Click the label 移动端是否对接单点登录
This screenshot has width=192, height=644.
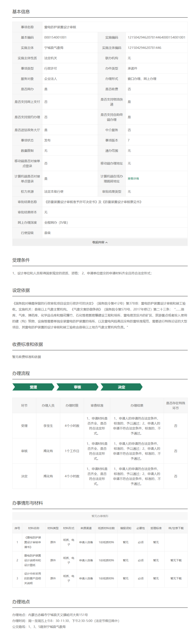click(27, 163)
